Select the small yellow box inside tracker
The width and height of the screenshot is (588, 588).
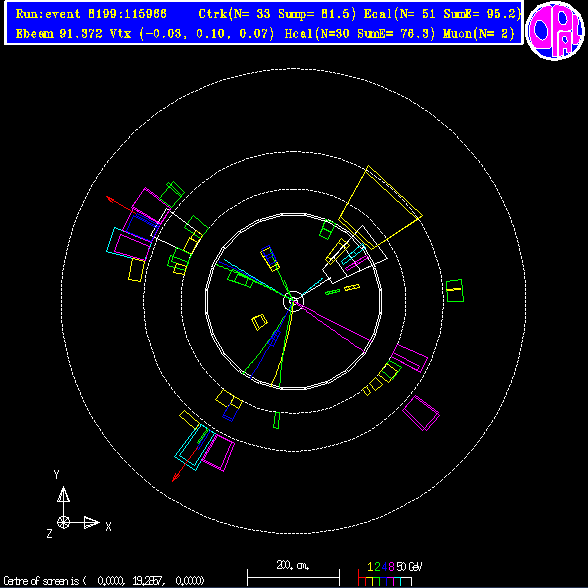point(259,322)
